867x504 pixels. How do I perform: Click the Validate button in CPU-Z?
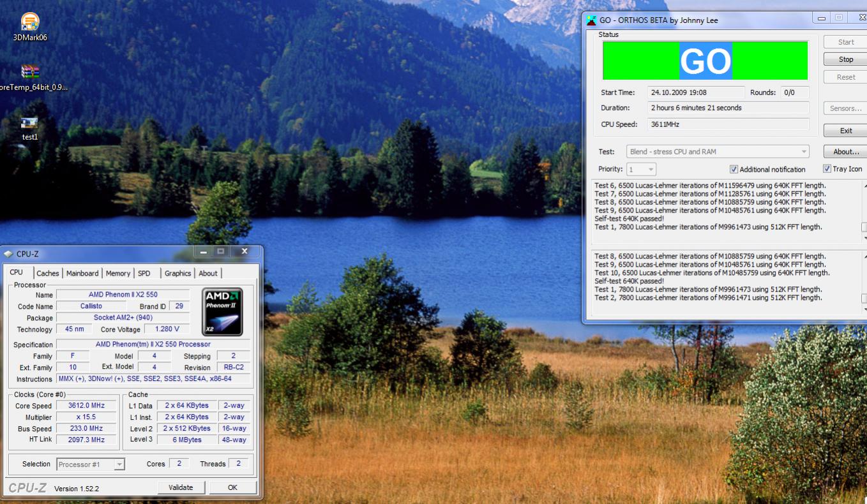pos(181,487)
